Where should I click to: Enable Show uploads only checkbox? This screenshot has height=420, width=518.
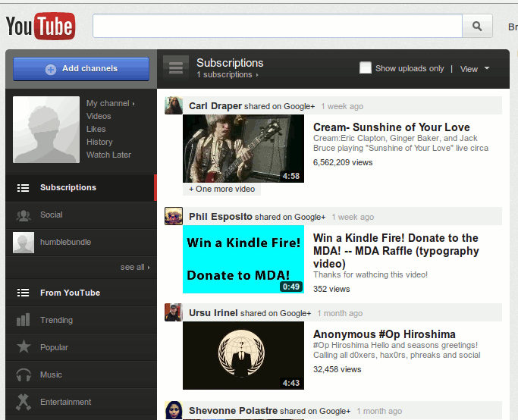(366, 67)
